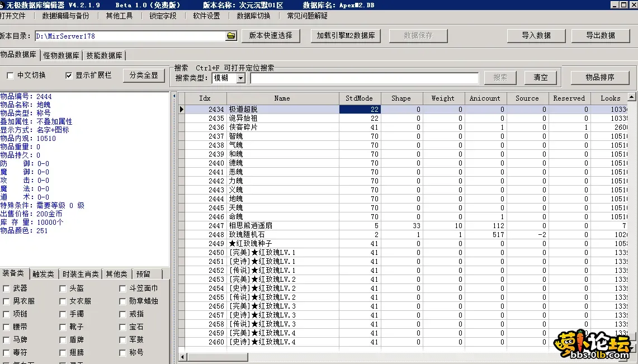Check the 项链 checkbox
Image resolution: width=638 pixels, height=364 pixels.
[x=7, y=314]
